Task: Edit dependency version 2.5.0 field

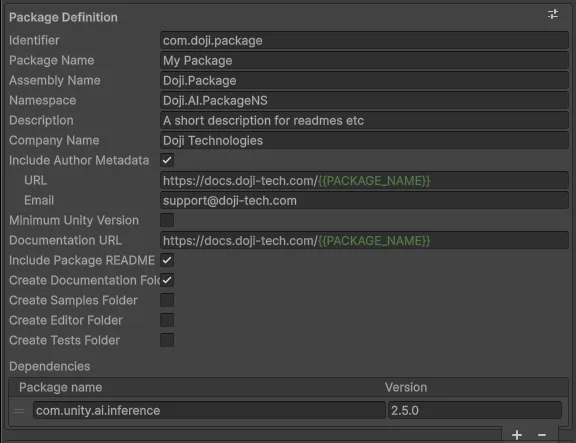Action: point(475,410)
